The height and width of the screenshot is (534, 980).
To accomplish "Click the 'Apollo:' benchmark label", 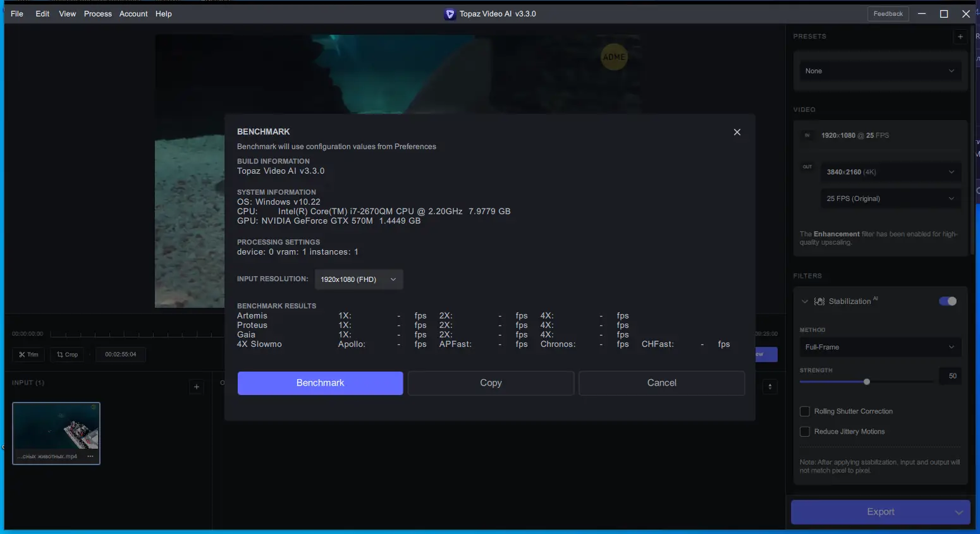I will (352, 344).
